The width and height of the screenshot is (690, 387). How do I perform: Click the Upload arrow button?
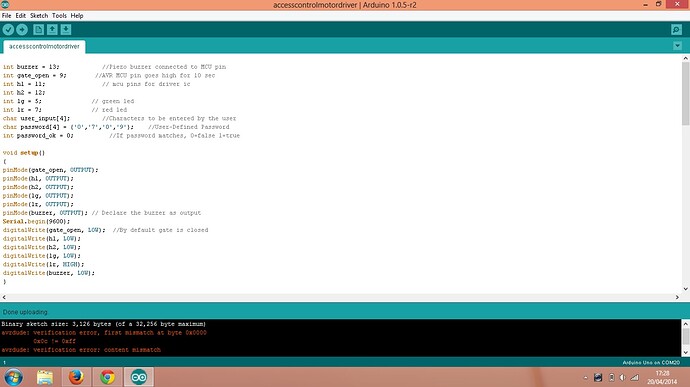22,29
